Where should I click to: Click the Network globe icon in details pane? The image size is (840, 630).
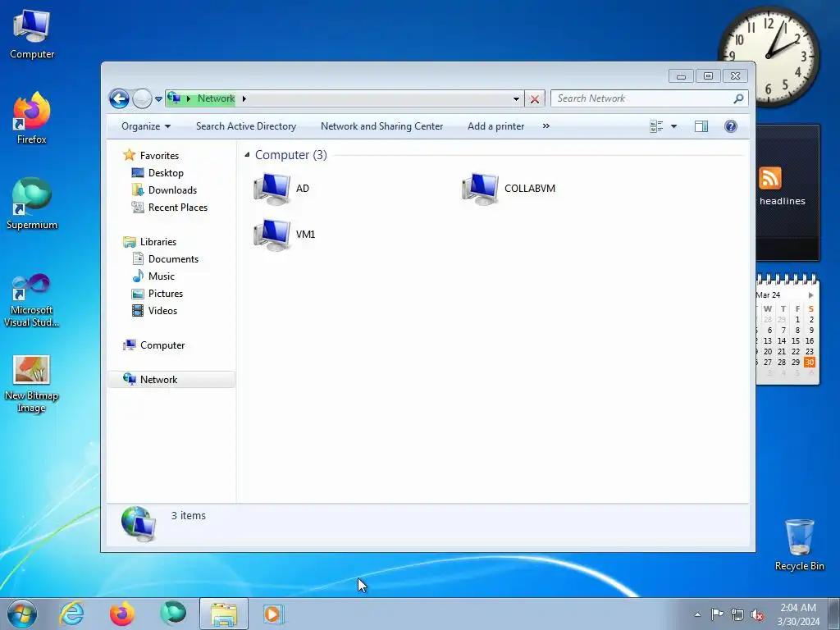tap(138, 524)
